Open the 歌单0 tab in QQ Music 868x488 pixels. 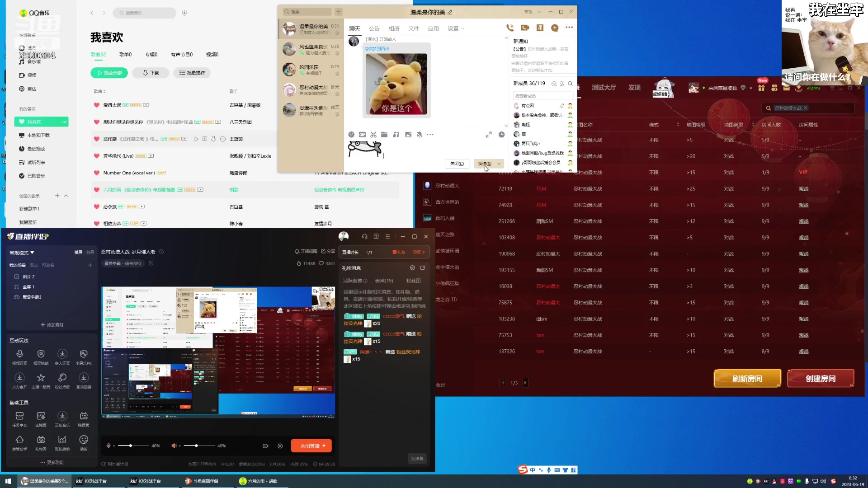click(125, 54)
